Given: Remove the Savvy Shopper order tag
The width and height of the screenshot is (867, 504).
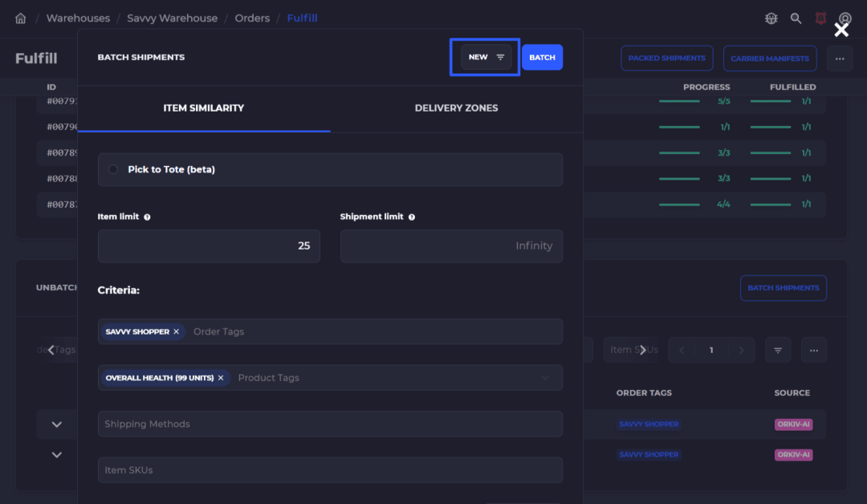Looking at the screenshot, I should click(177, 331).
